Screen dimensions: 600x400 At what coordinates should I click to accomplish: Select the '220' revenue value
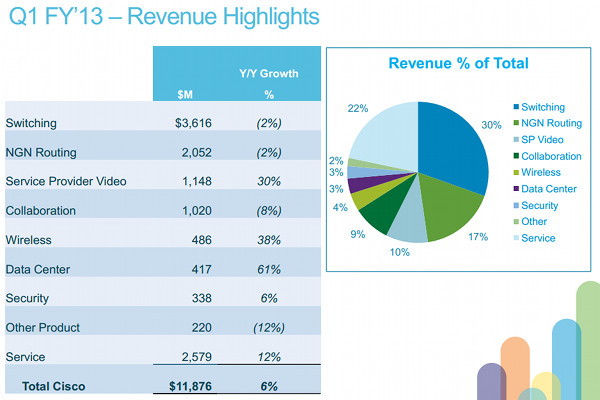pos(201,328)
